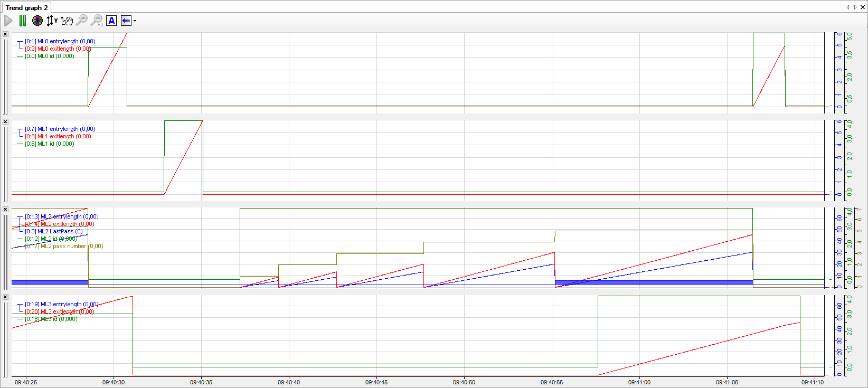The image size is (868, 388).
Task: Select the ML1 id legend entry
Action: [x=50, y=144]
